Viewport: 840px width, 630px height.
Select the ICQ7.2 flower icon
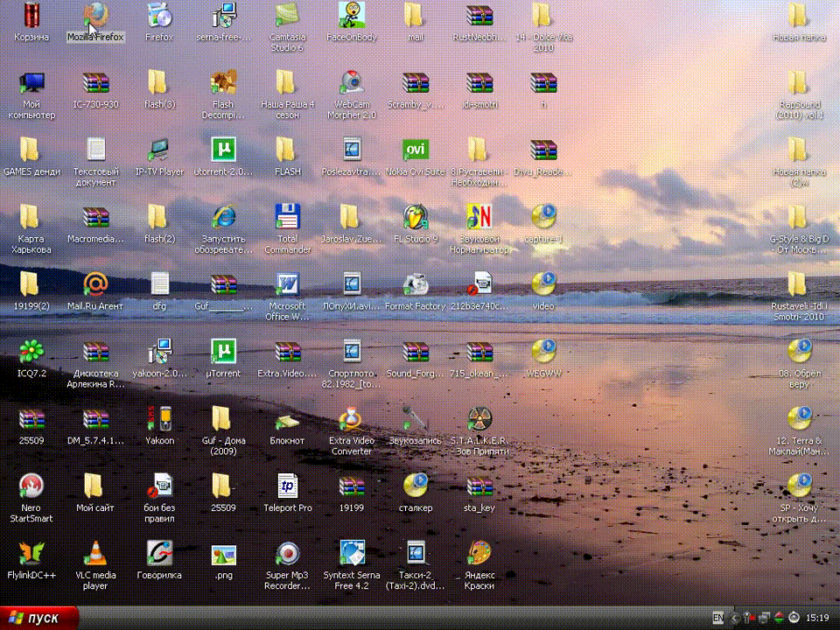tap(32, 351)
